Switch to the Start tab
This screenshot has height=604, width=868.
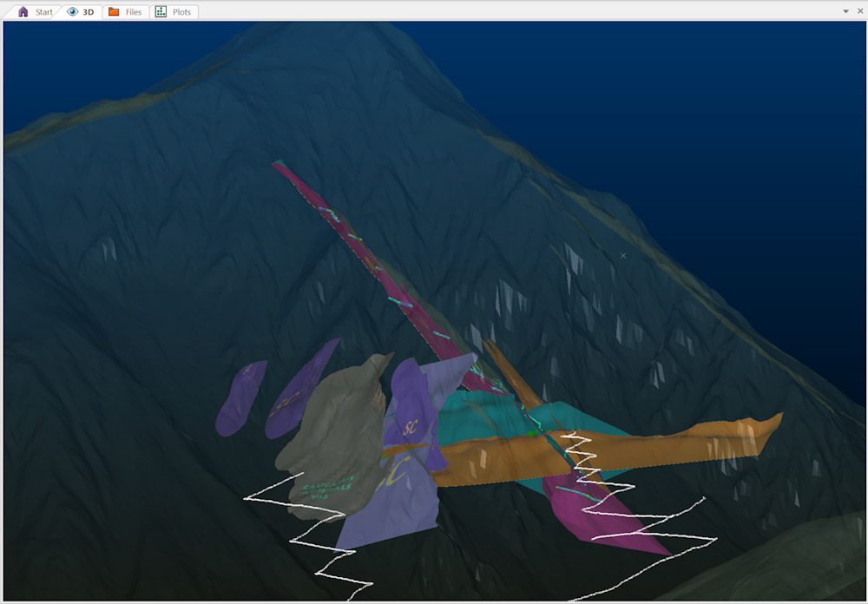tap(36, 11)
